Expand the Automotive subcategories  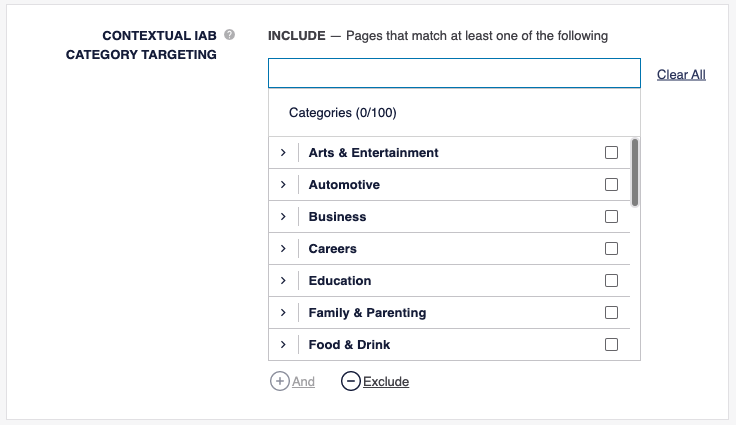pos(283,185)
